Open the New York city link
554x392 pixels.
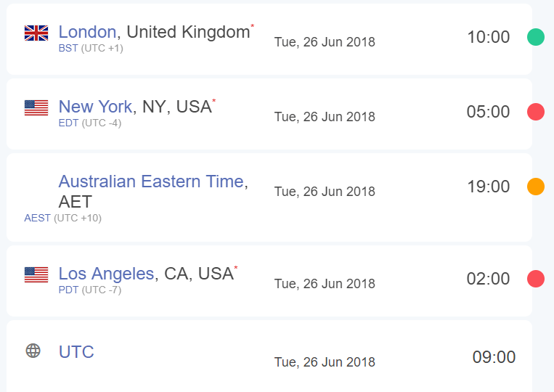pyautogui.click(x=95, y=107)
